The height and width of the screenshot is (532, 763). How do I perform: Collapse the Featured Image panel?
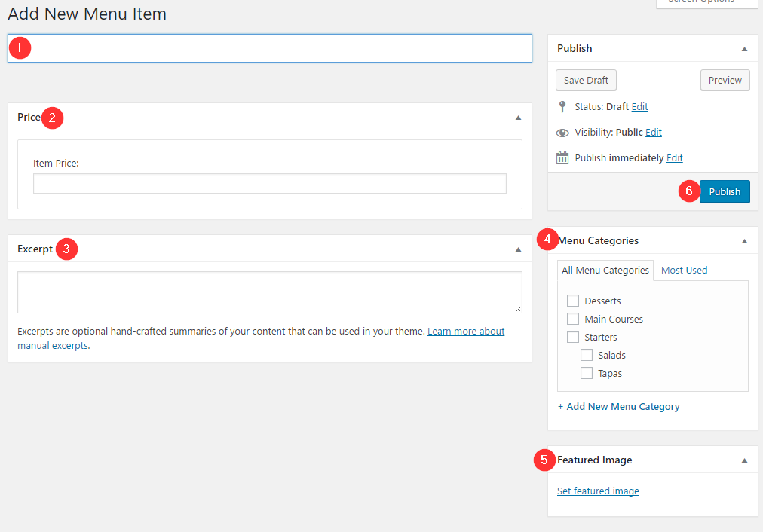744,460
